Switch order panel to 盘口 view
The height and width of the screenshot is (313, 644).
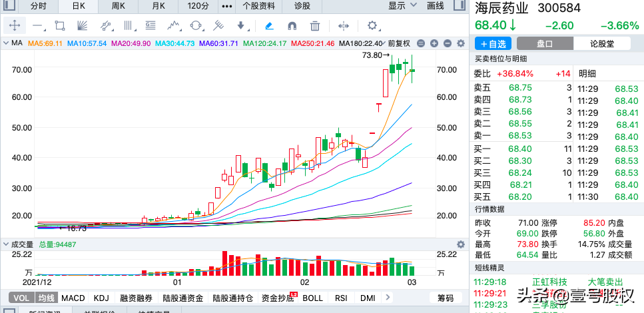pyautogui.click(x=545, y=43)
